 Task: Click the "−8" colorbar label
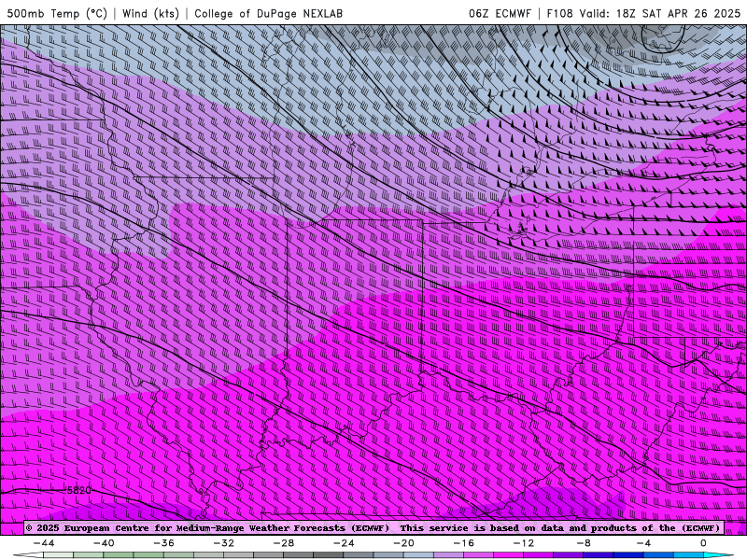(585, 543)
